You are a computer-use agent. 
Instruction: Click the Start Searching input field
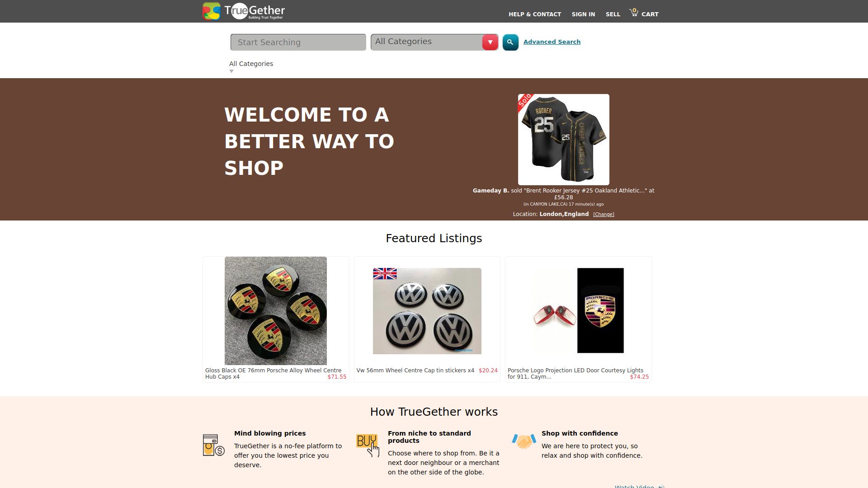[x=298, y=42]
